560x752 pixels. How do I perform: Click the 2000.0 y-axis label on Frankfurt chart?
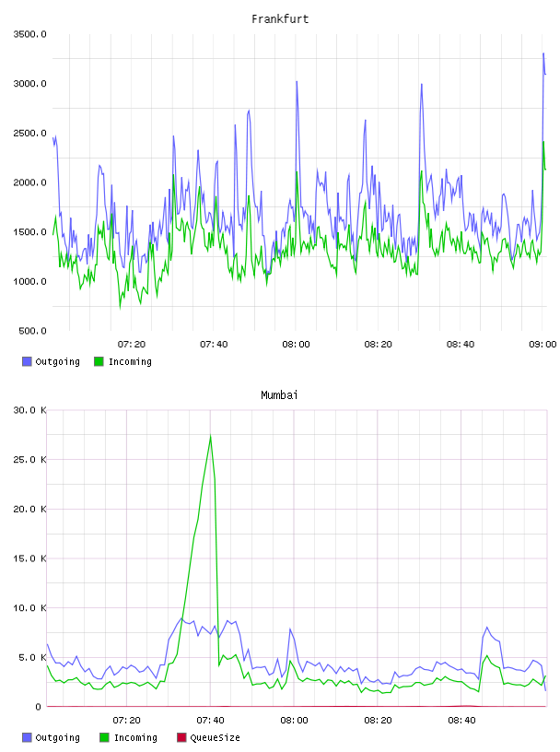(x=29, y=182)
